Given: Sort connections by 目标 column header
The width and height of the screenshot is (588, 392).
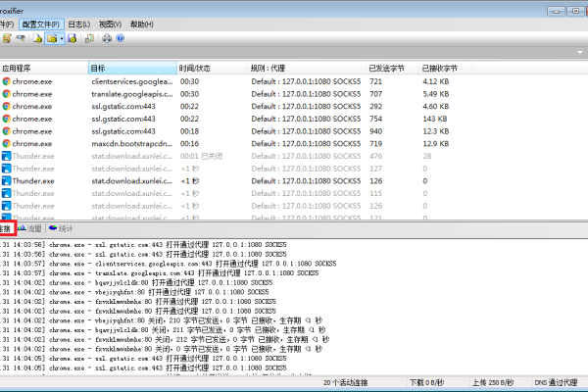Looking at the screenshot, I should [x=131, y=69].
